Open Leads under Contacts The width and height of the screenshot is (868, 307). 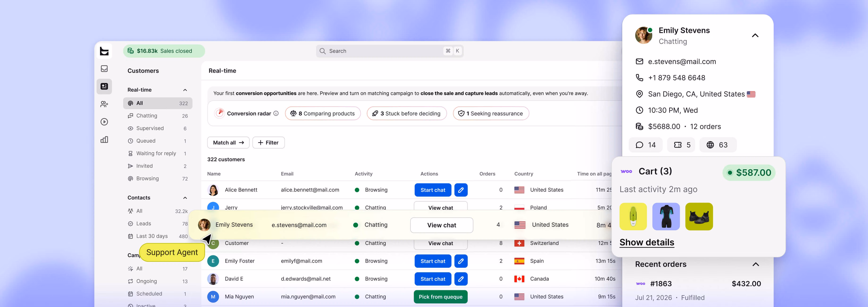coord(158,224)
